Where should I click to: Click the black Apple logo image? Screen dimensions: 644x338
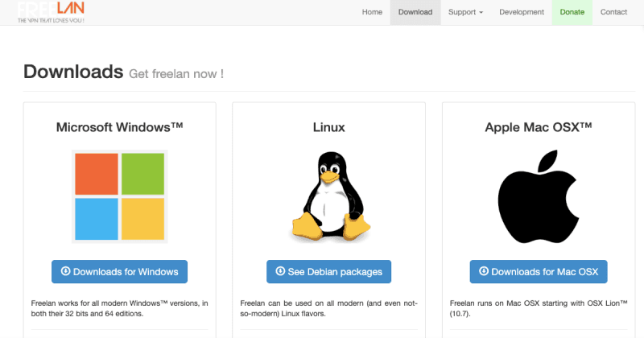539,196
